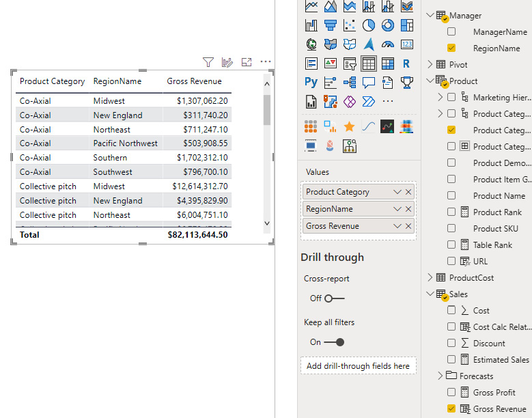The width and height of the screenshot is (532, 418).
Task: Select the Gauge visualization
Action: (388, 44)
